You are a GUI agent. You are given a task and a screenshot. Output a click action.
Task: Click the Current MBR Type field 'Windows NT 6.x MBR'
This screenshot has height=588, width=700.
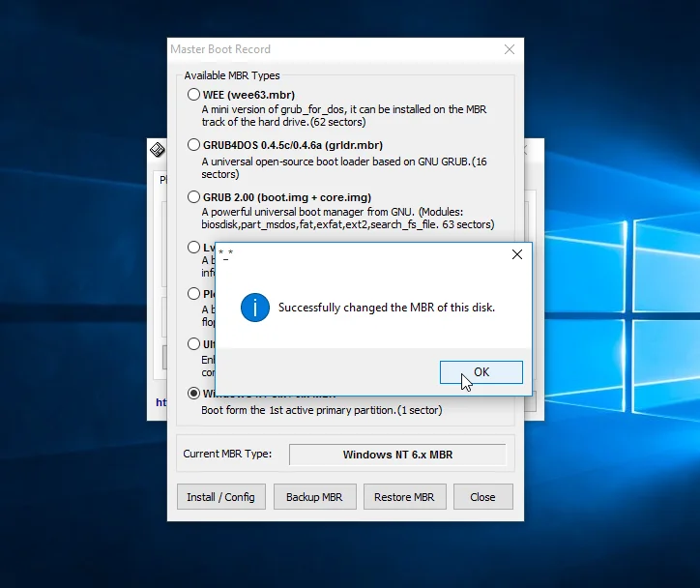pos(397,455)
